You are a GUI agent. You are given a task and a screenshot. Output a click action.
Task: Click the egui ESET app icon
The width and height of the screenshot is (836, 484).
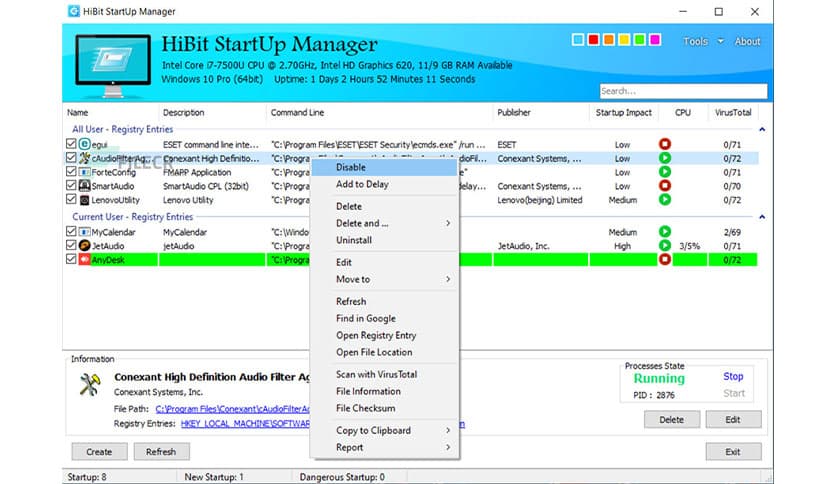pos(84,144)
